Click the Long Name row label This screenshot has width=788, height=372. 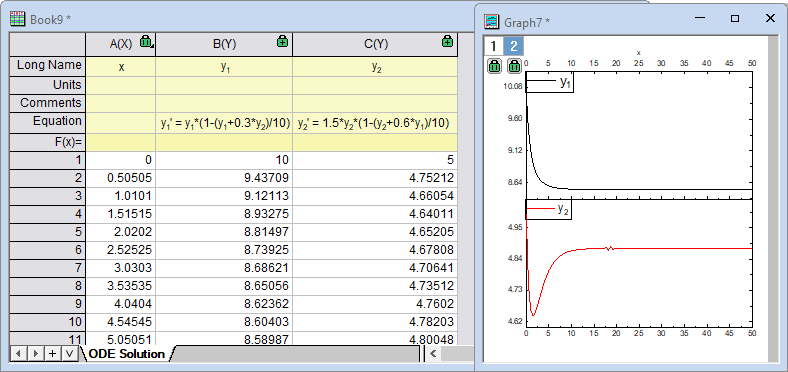pos(48,65)
